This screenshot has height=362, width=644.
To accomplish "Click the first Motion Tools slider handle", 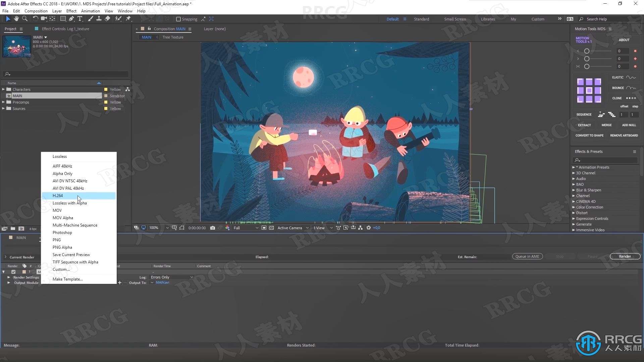I will (587, 51).
